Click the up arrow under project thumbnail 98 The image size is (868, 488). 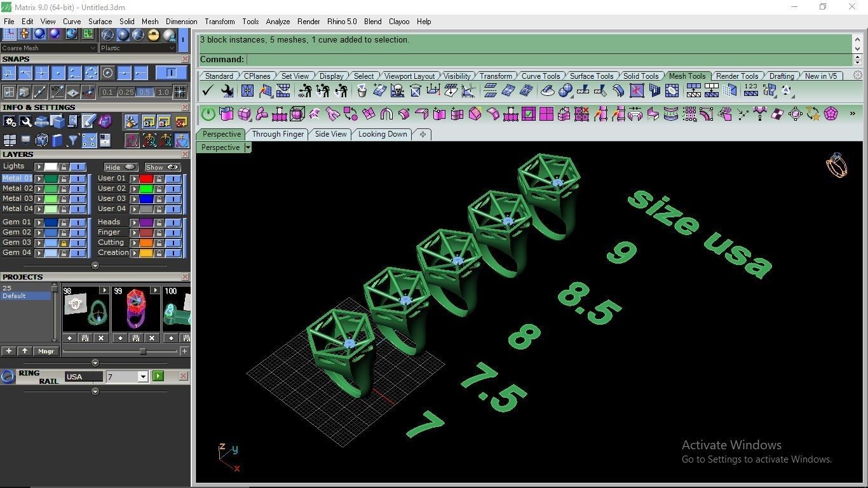click(70, 338)
